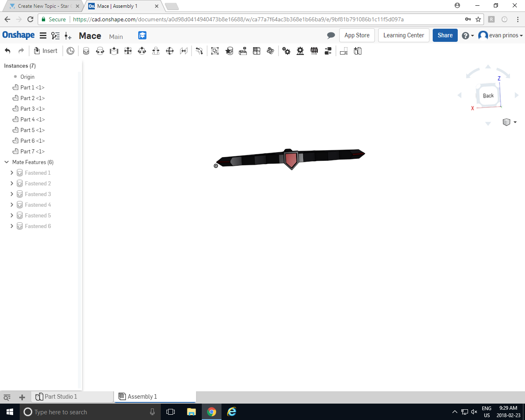Open the evan prinos account menu
Image resolution: width=525 pixels, height=420 pixels.
500,35
